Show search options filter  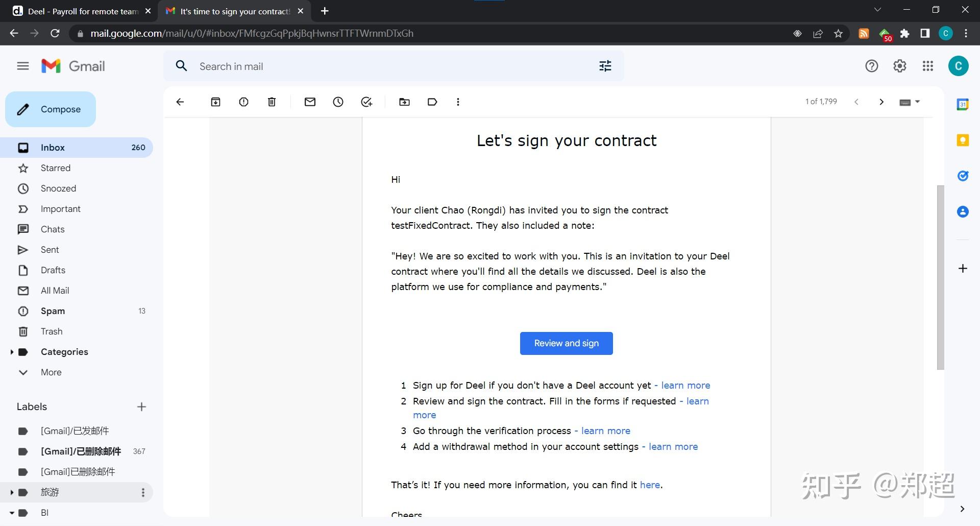point(605,66)
